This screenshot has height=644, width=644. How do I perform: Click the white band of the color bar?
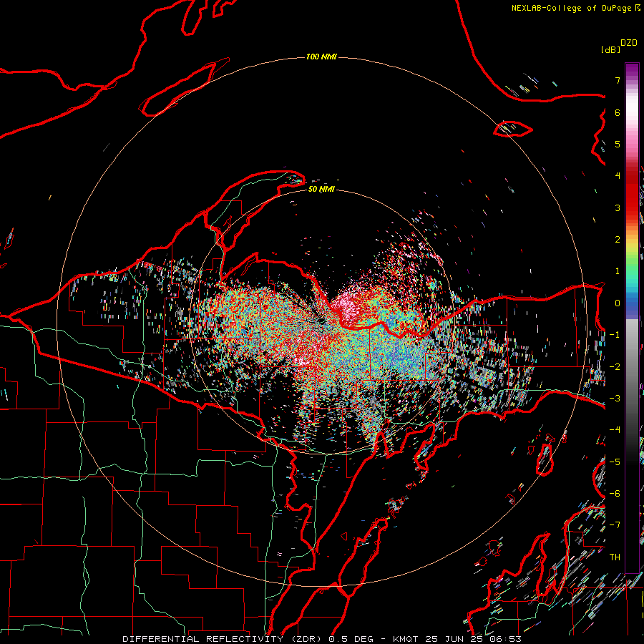pyautogui.click(x=632, y=104)
